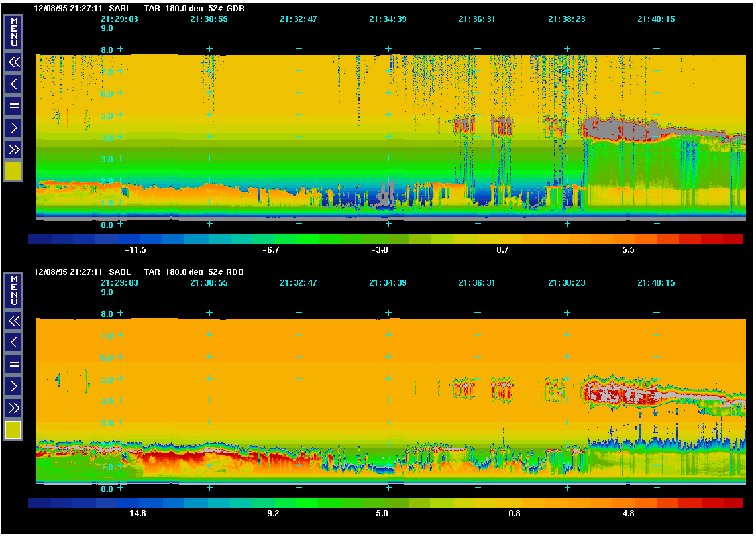Click the RDB panel double-right arrow
Viewport: 756px width, 537px height.
13,408
